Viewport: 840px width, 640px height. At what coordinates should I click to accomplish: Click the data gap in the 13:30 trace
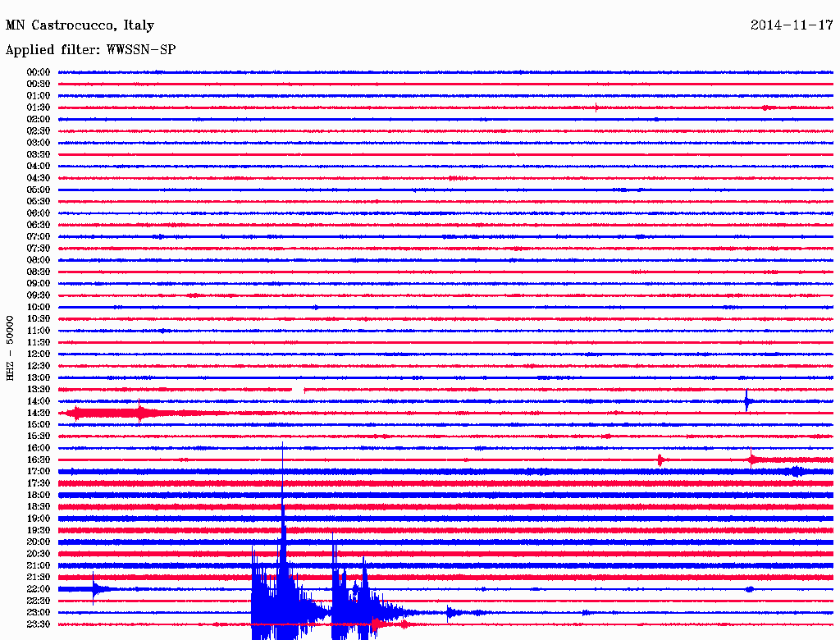click(298, 390)
